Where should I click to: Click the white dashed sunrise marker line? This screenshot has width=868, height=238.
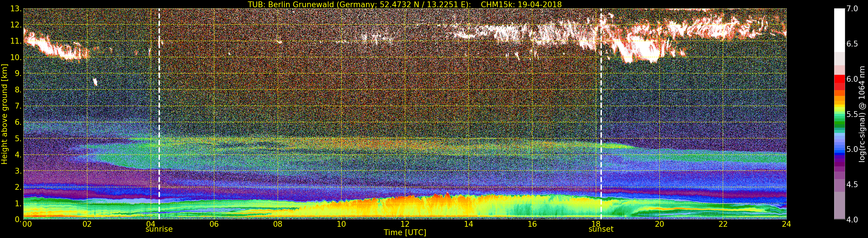(x=159, y=114)
